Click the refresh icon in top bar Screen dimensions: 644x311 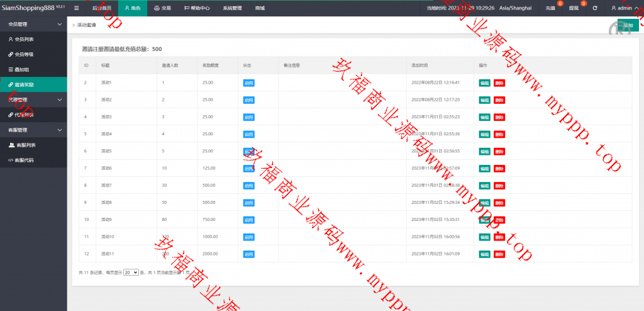(x=595, y=8)
